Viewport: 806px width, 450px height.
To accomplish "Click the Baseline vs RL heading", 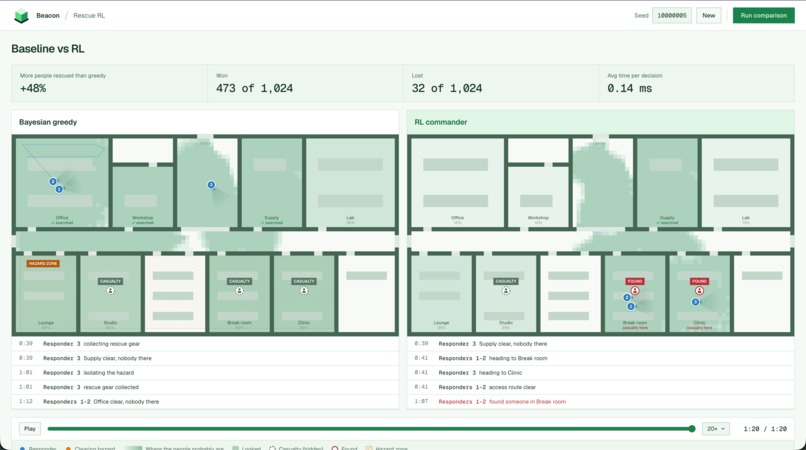I will tap(48, 49).
